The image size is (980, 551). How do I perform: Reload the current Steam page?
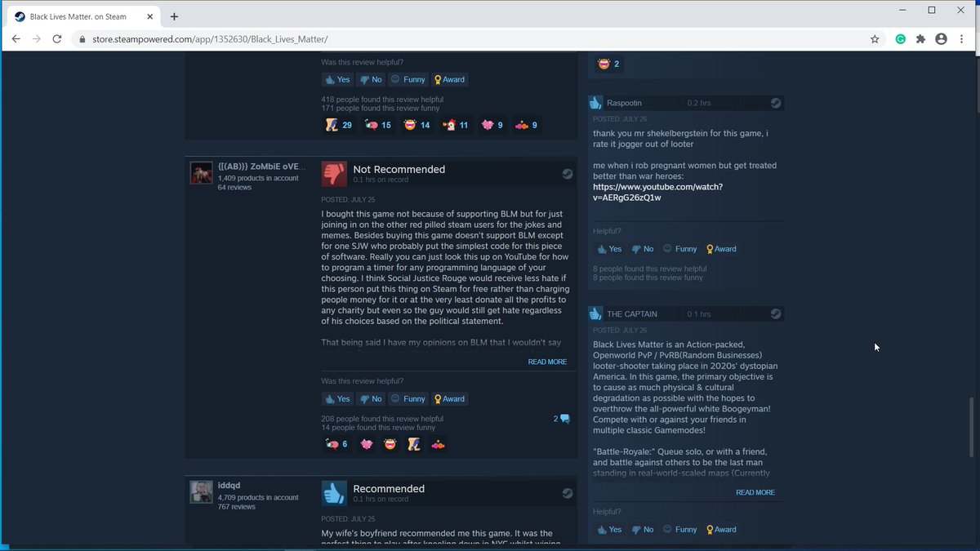tap(56, 38)
